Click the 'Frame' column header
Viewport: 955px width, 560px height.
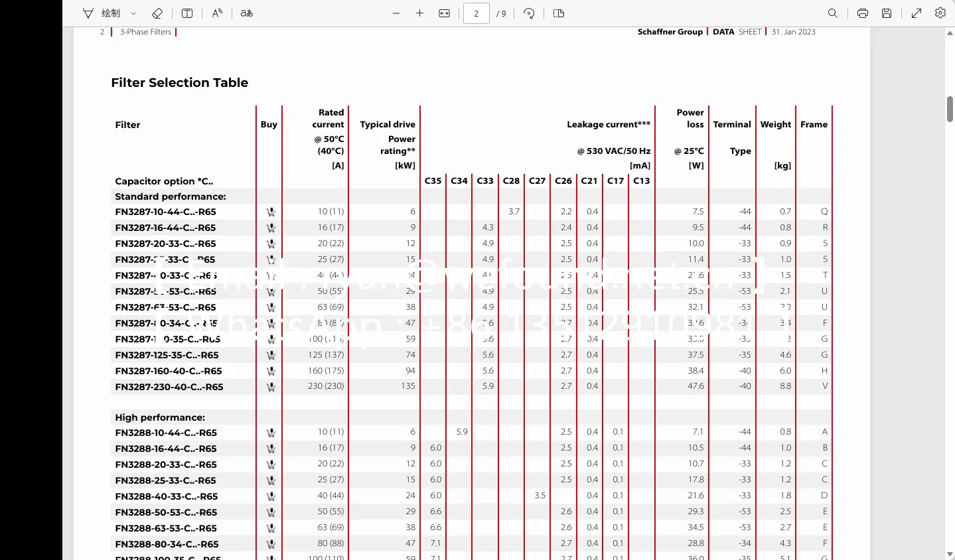814,125
